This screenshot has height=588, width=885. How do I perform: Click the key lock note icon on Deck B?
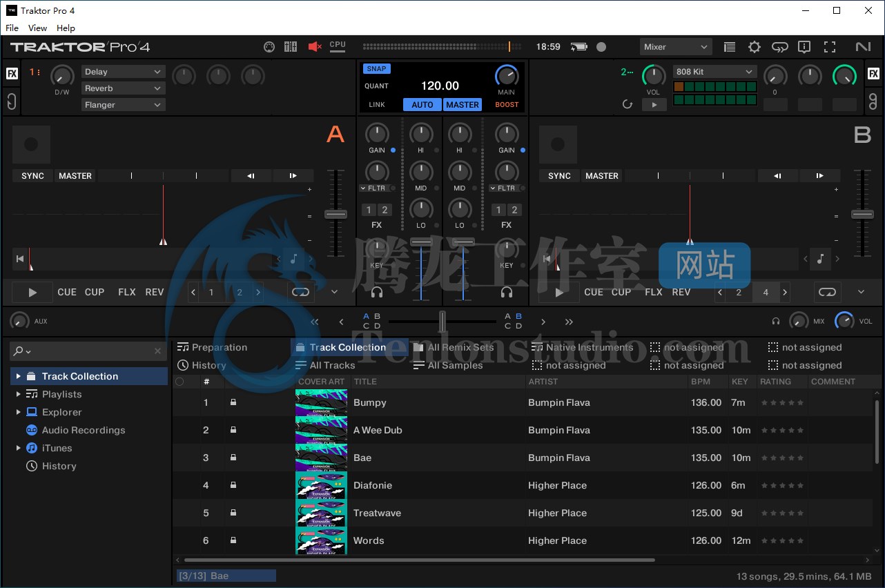pyautogui.click(x=820, y=259)
